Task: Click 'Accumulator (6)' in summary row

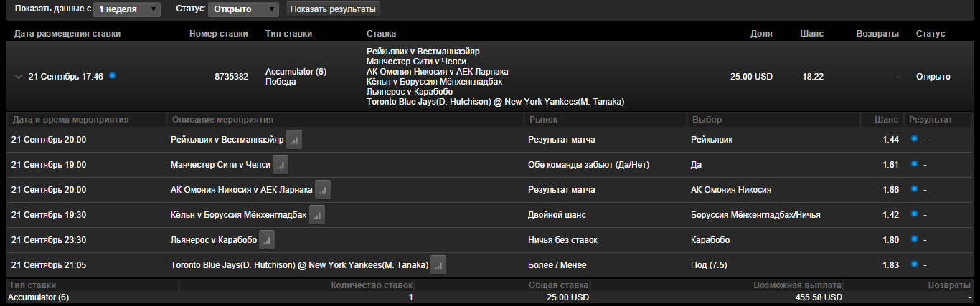Action: pyautogui.click(x=37, y=297)
